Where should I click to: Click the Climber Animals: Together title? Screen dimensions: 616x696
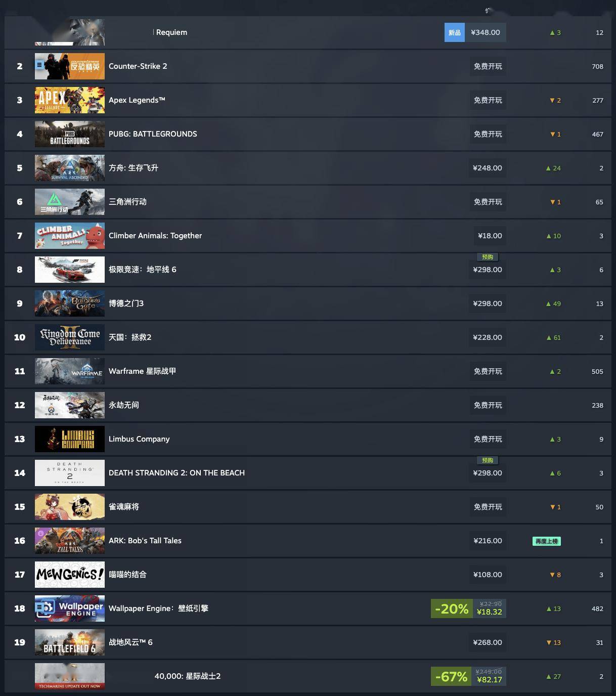(155, 236)
